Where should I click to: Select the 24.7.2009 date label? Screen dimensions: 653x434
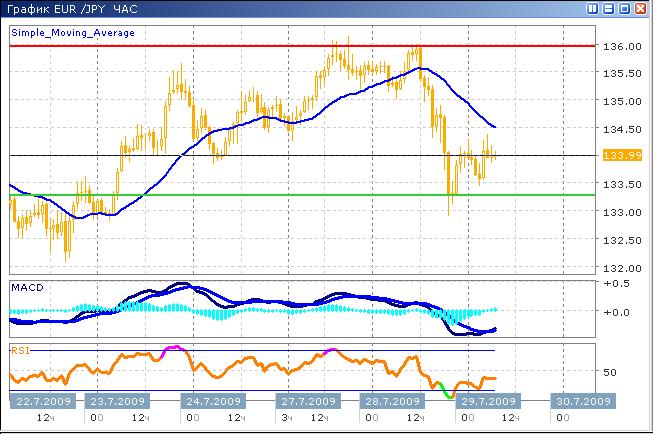point(213,402)
